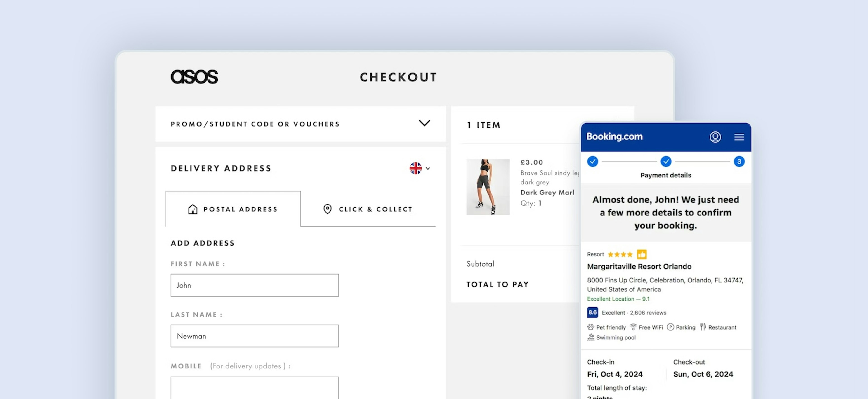The image size is (868, 399).
Task: Expand Promo/Student code or vouchers section
Action: click(x=424, y=123)
